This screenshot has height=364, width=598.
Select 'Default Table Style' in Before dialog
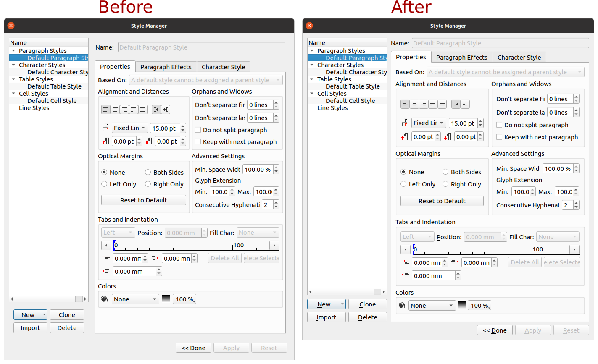click(x=54, y=86)
